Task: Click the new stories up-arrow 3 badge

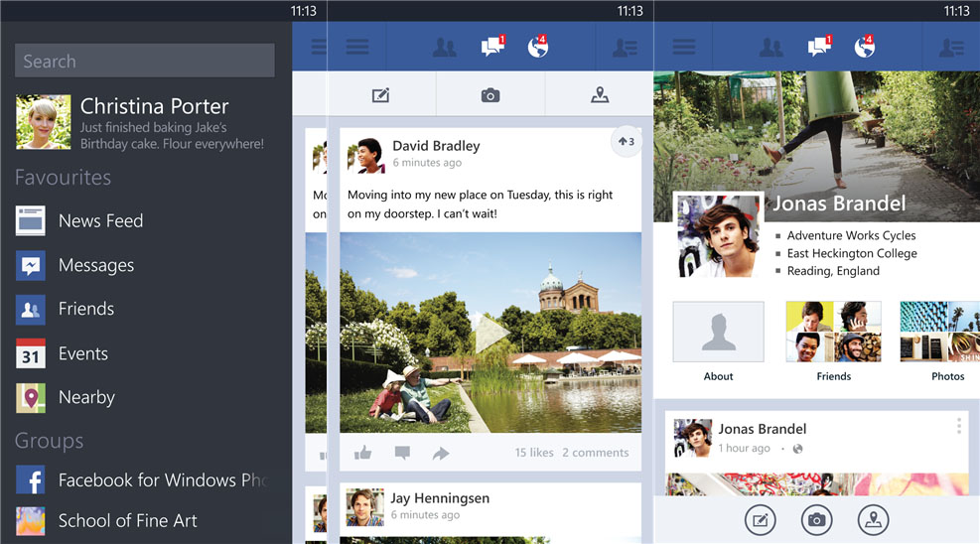Action: 627,142
